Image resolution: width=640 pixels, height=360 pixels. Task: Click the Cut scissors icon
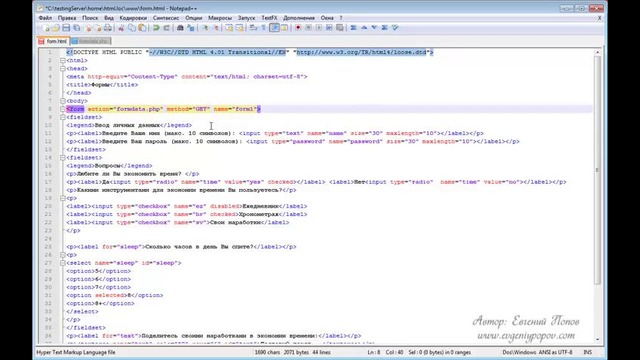pos(121,28)
